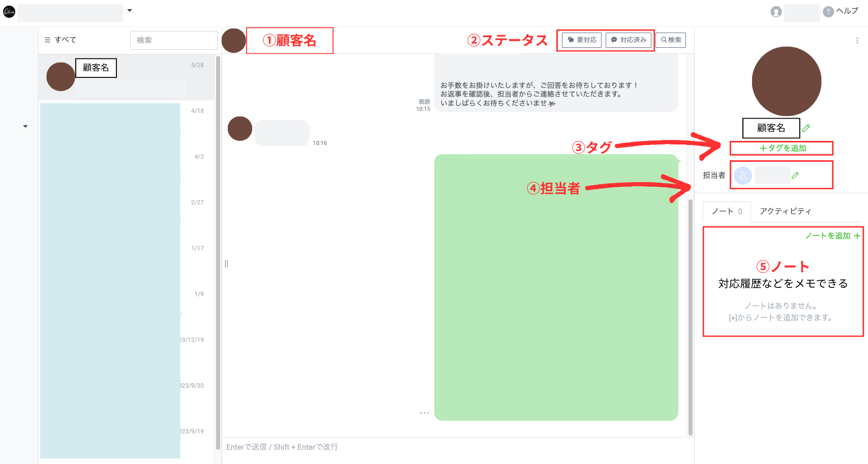Click the chat conversation scrollbar

[x=690, y=315]
